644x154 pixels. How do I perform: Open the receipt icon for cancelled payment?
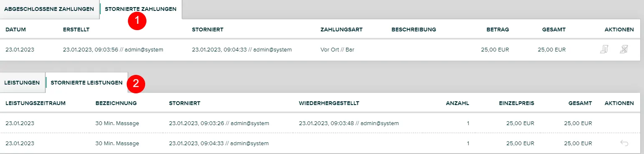[604, 49]
